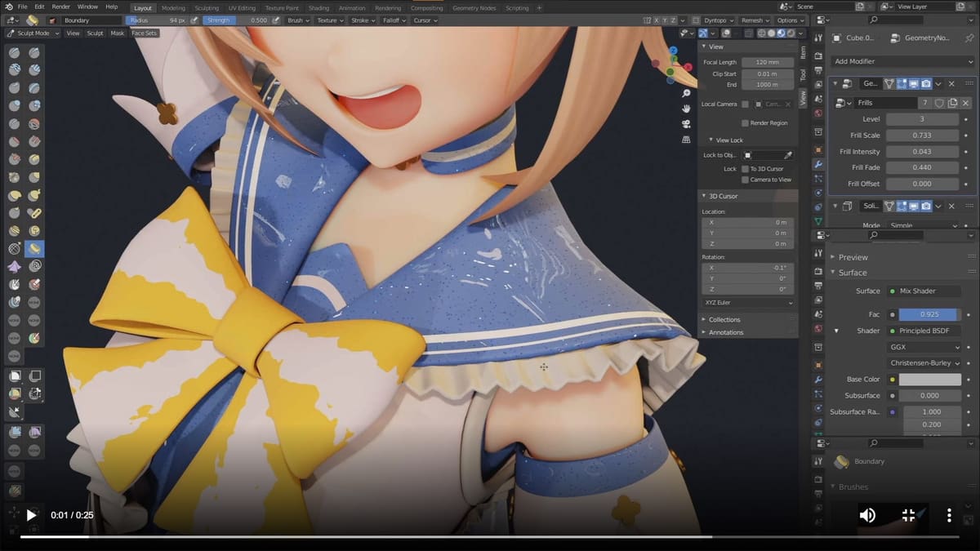Image resolution: width=980 pixels, height=551 pixels.
Task: Play the video with the play button
Action: pos(31,515)
